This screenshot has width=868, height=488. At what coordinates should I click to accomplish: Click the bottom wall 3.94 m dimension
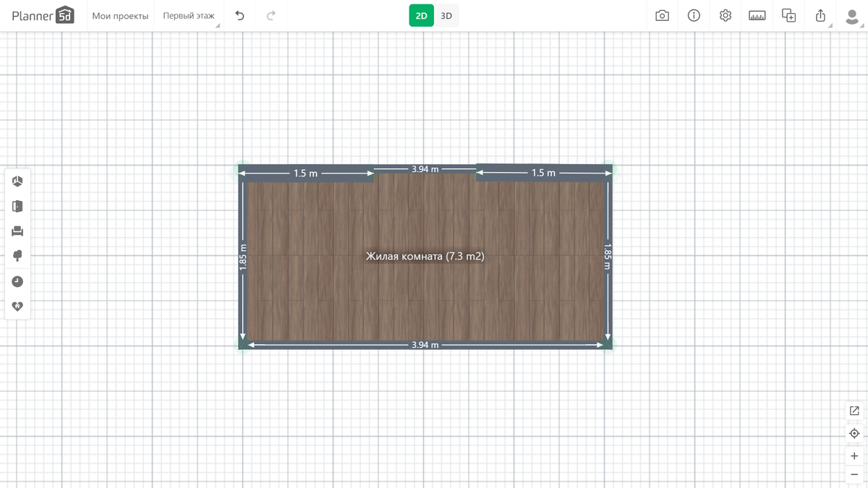(425, 345)
